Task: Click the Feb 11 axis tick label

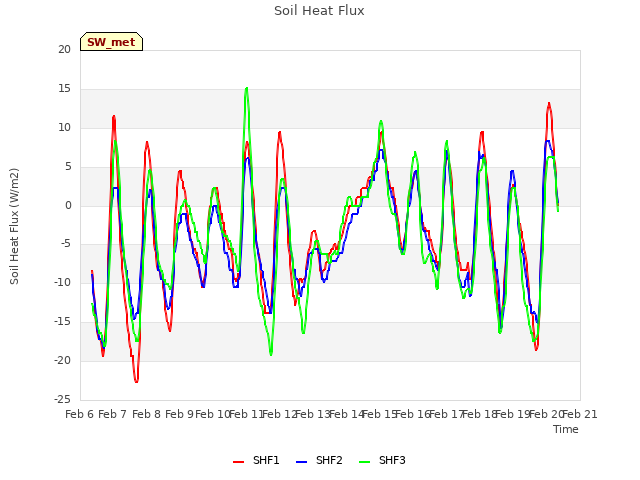Action: tap(246, 415)
